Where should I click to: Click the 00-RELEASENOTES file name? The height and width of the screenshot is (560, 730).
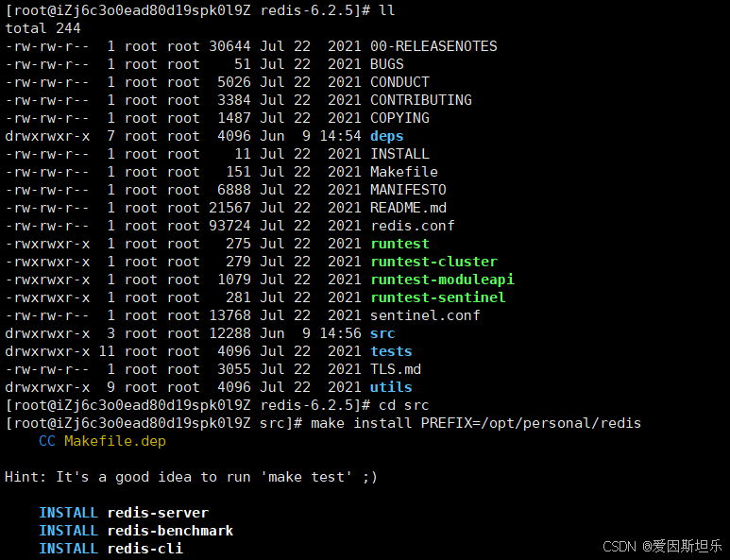(433, 46)
